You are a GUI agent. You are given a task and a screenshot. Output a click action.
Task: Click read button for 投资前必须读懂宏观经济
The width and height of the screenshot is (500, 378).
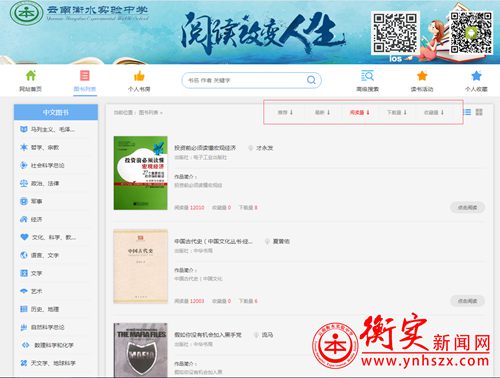coord(467,207)
